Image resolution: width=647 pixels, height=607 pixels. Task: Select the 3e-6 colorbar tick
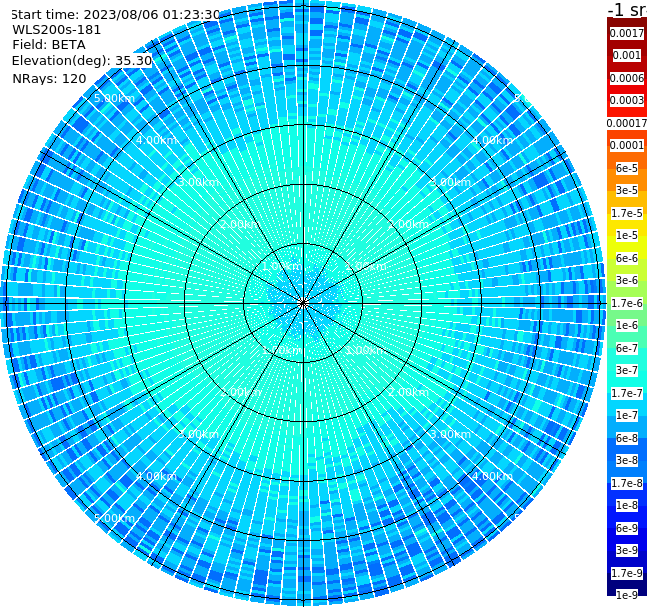tap(627, 280)
